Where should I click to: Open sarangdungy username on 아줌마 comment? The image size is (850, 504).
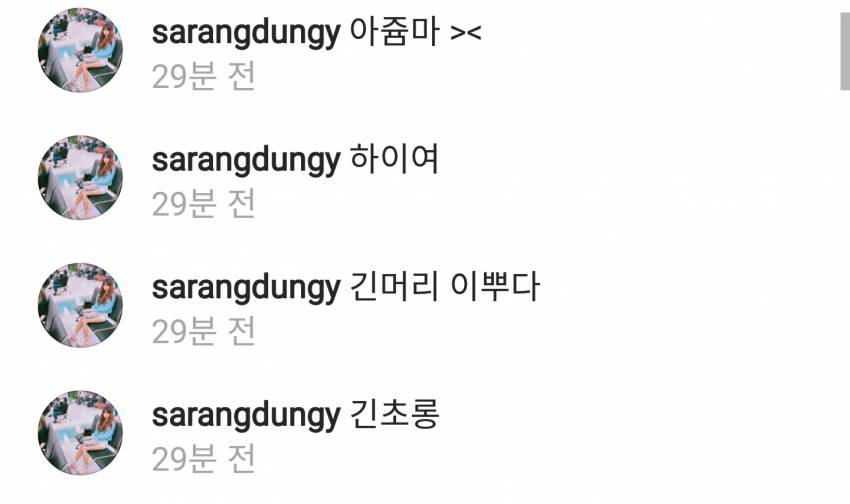click(x=246, y=34)
